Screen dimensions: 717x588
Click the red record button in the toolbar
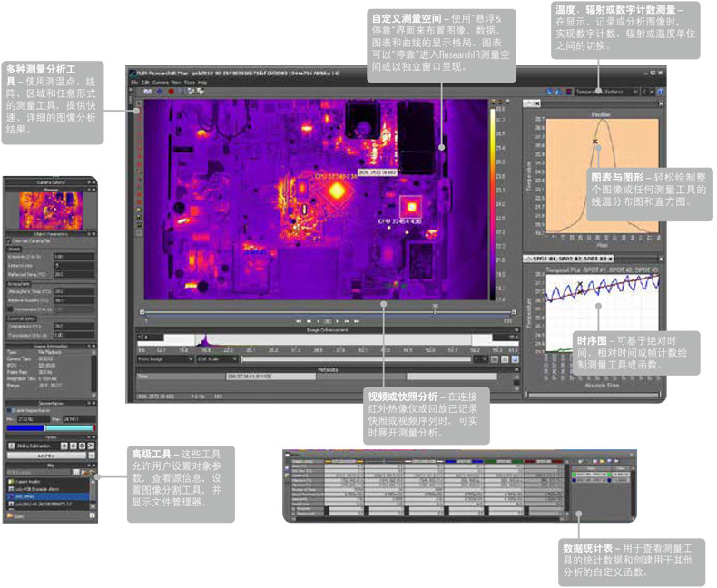[172, 92]
